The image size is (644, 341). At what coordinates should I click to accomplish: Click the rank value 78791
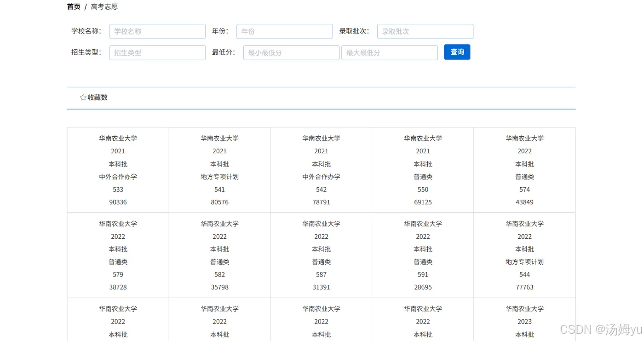tap(321, 202)
